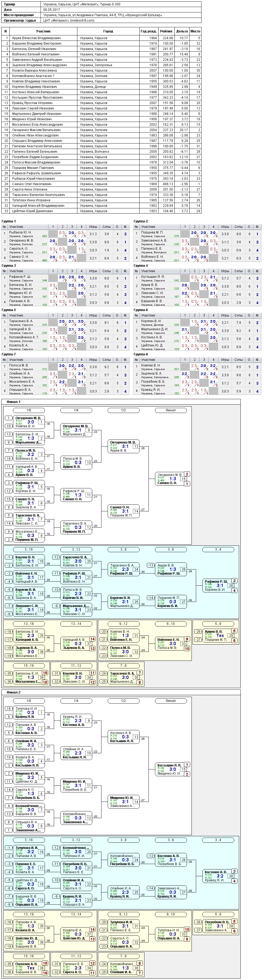Click 'Поршнев М. П.' in Группа-2 table

[x=152, y=232]
